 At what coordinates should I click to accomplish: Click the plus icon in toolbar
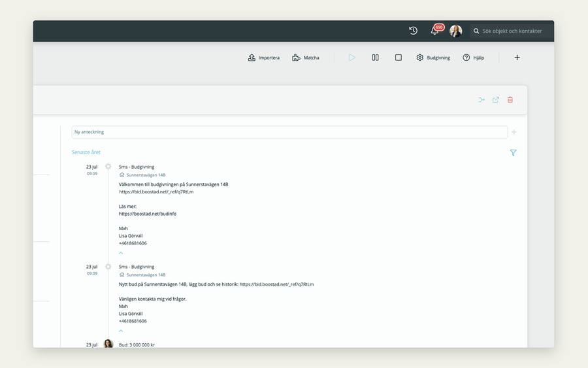(x=517, y=58)
